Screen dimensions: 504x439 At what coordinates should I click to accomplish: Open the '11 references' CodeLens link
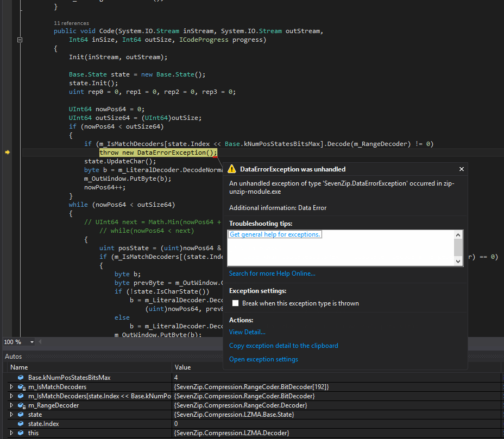[x=71, y=23]
